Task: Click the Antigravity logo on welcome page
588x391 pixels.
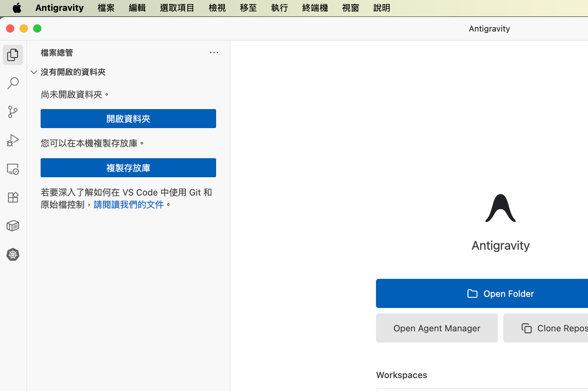Action: click(501, 208)
